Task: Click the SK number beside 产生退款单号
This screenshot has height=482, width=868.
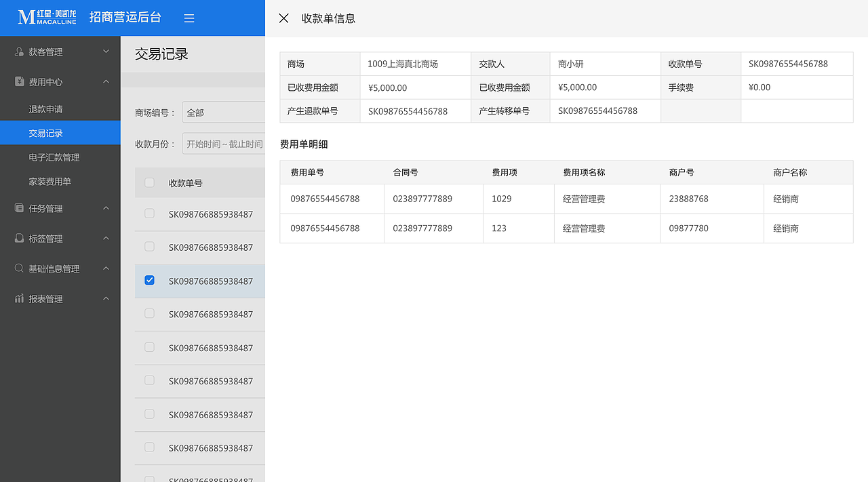Action: click(408, 111)
